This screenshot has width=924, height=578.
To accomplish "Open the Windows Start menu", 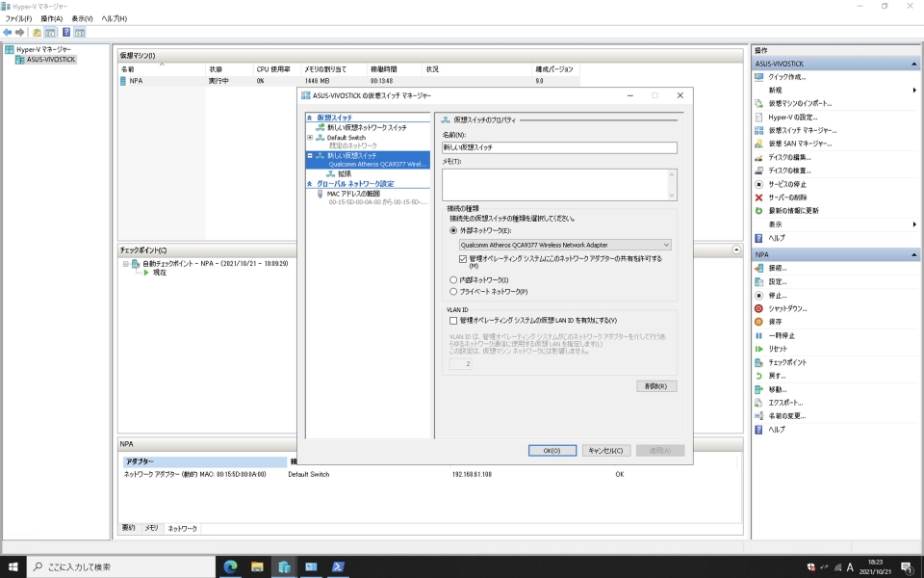I will click(13, 566).
